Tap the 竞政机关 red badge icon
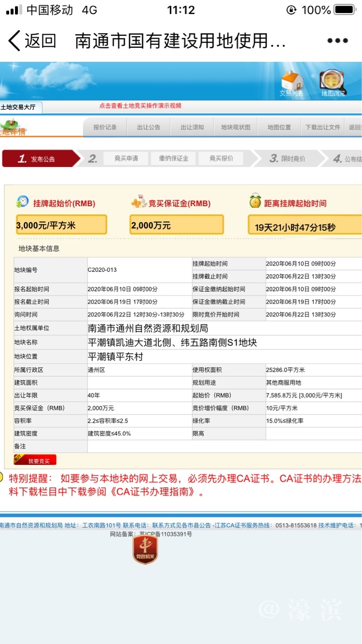Image resolution: width=362 pixels, height=644 pixels. (x=145, y=549)
